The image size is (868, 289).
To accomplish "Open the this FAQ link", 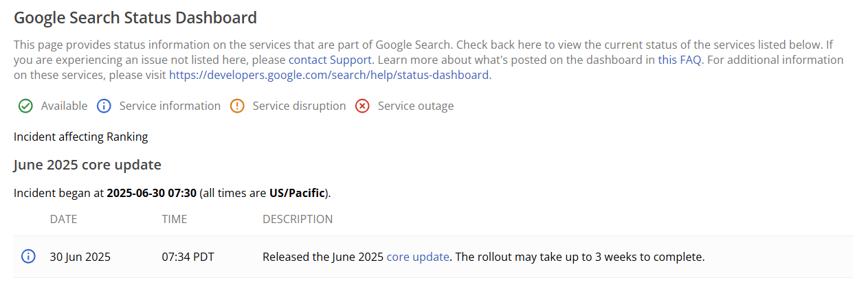I will 680,60.
